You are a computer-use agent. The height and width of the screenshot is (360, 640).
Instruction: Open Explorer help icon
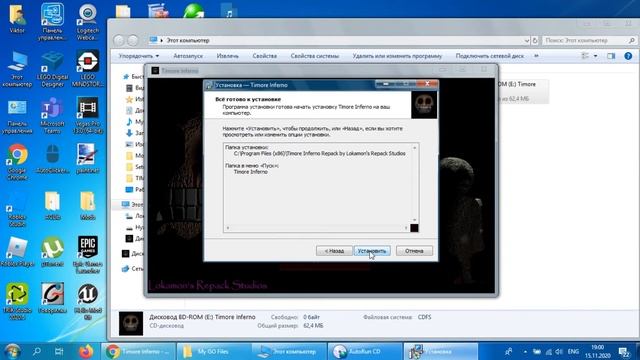coord(628,56)
